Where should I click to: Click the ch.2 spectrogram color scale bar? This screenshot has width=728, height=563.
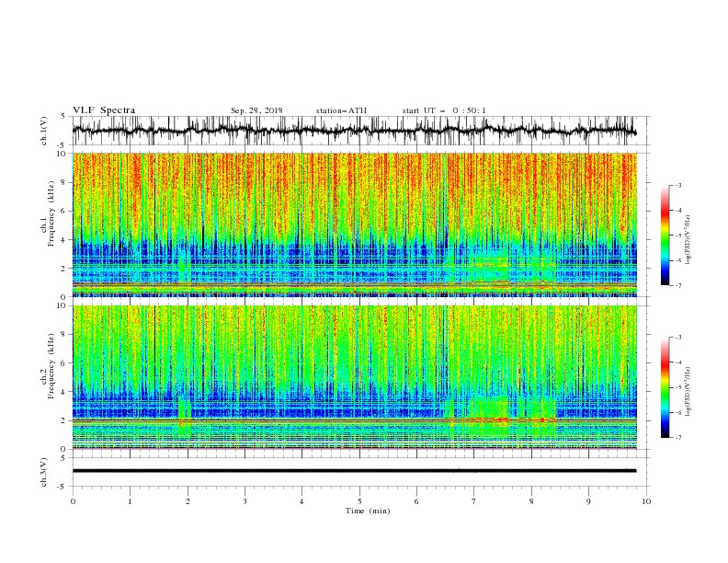click(665, 387)
